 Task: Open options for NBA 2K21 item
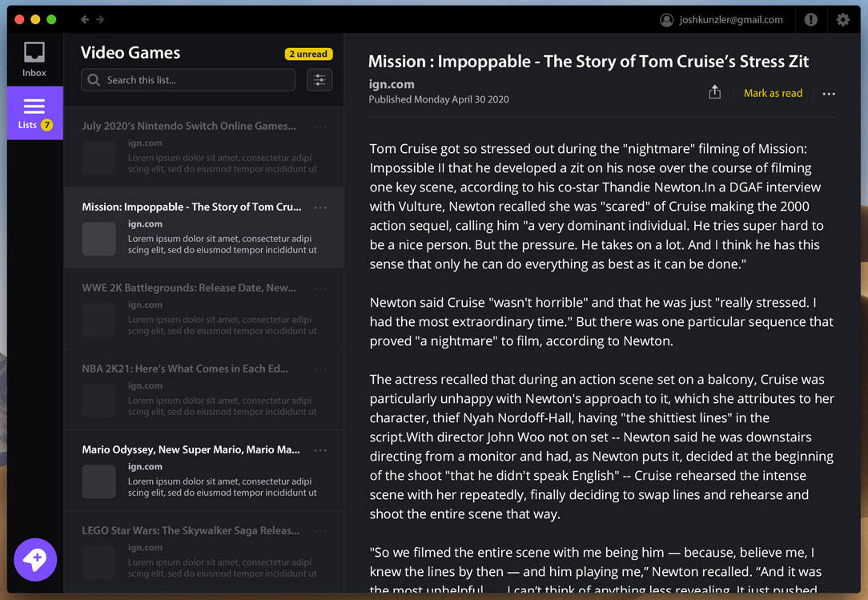(320, 369)
